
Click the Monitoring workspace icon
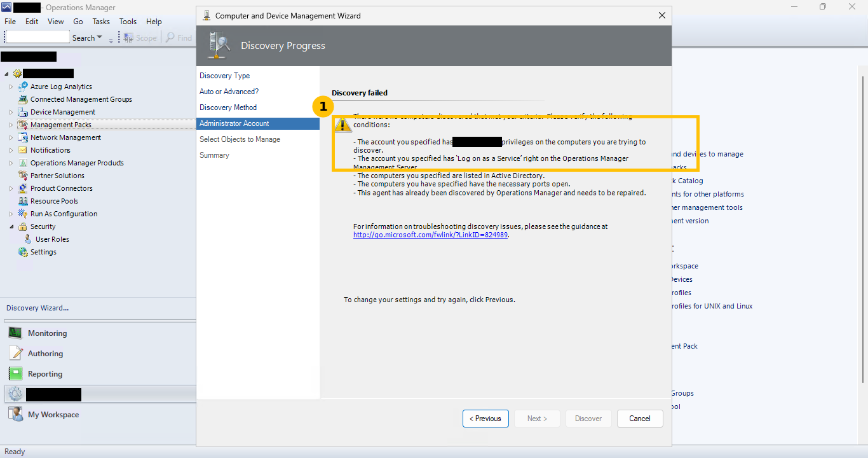click(x=15, y=333)
